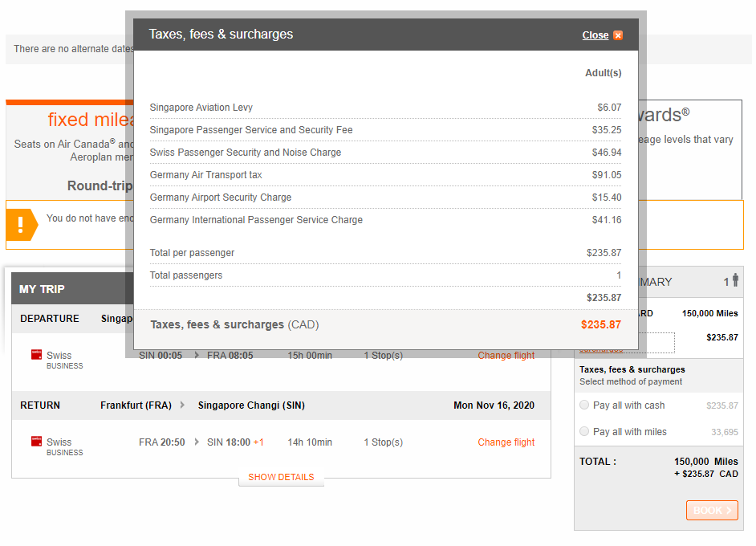Click the $91.05 amount
756x546 pixels.
tap(607, 175)
